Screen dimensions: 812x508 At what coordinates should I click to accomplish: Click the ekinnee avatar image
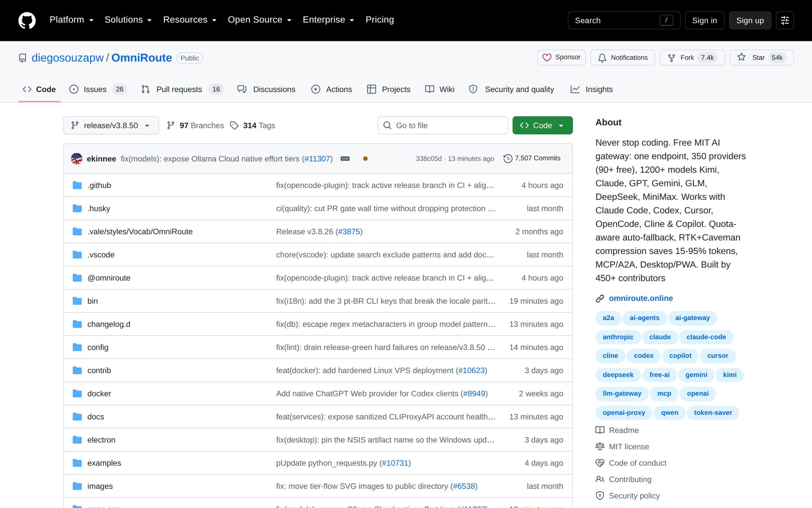pos(77,158)
